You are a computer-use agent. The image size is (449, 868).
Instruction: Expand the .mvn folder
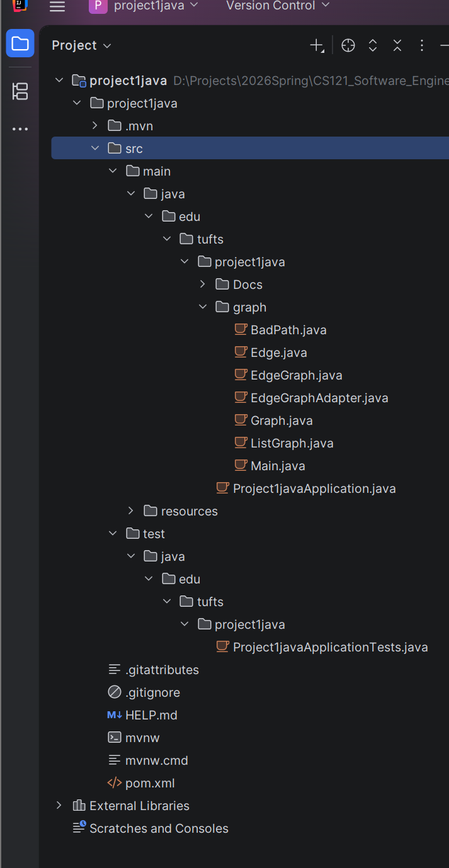coord(95,126)
